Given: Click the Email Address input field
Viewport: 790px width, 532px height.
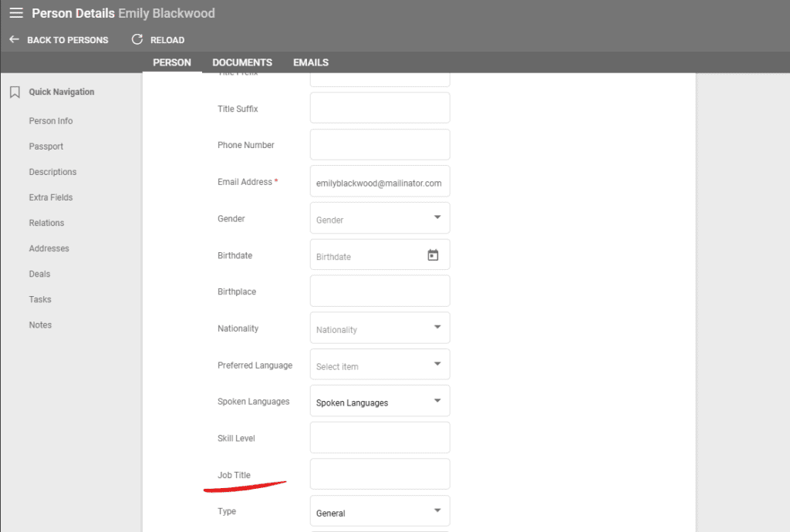Looking at the screenshot, I should 379,180.
